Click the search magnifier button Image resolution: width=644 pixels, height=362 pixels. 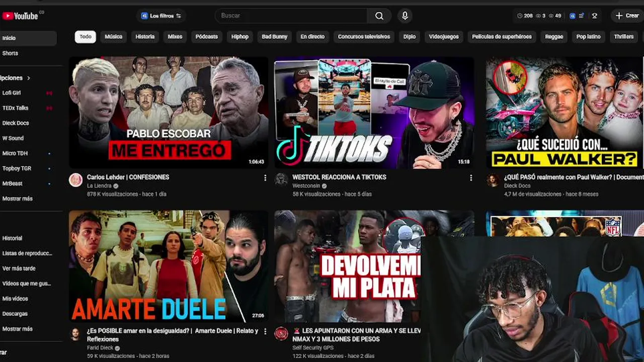coord(379,16)
